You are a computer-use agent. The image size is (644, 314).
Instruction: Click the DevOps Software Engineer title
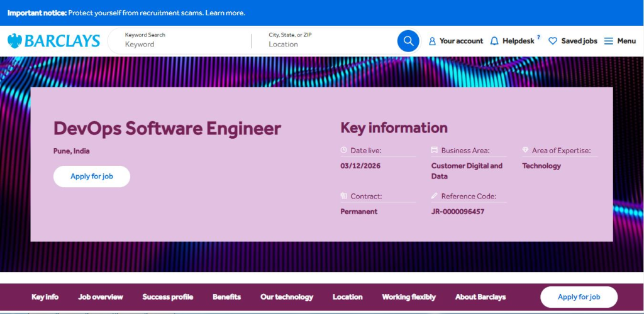point(167,129)
